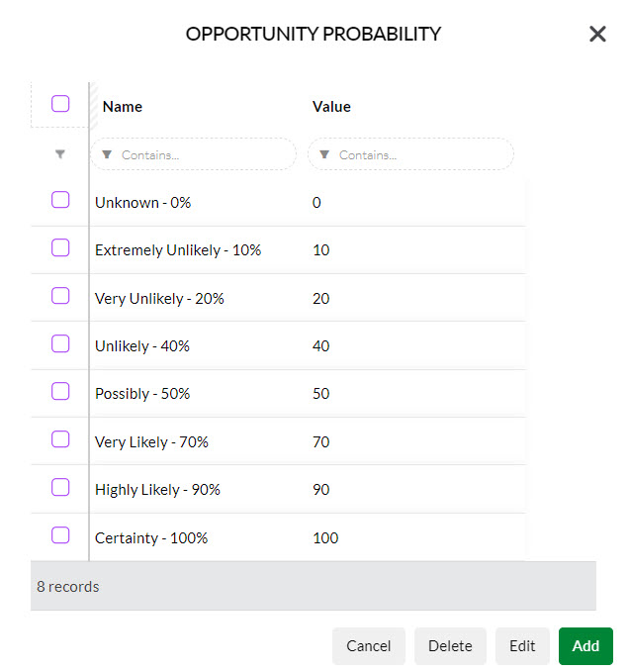Click funnel icon in Name filter
The image size is (630, 672).
pyautogui.click(x=107, y=154)
